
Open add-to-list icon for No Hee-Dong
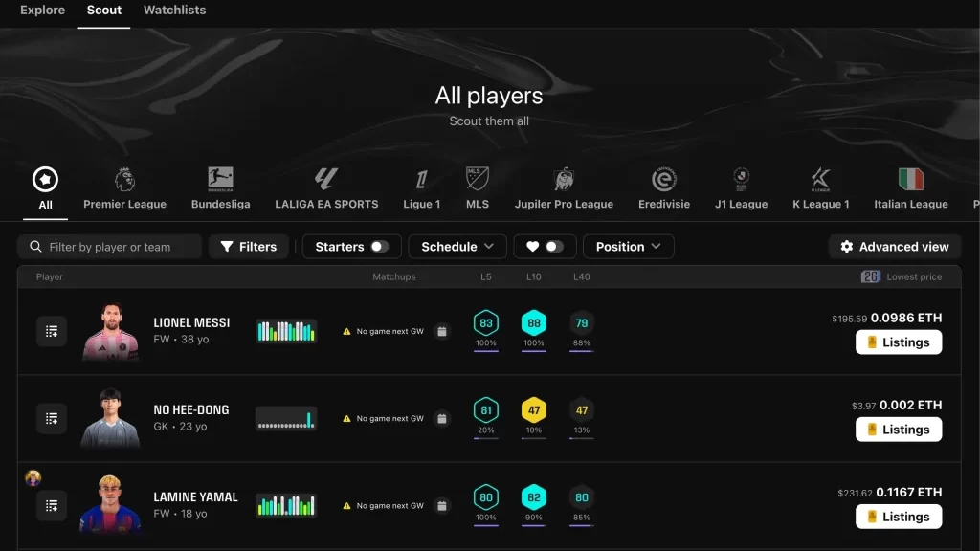click(x=52, y=418)
